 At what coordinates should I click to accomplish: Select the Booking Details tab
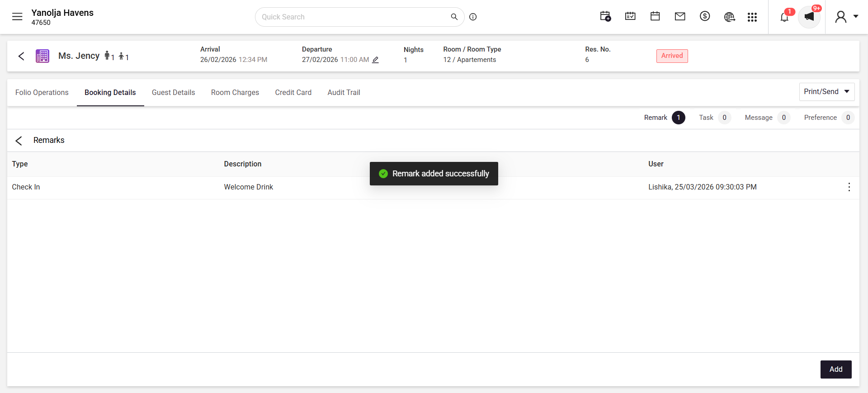[110, 92]
